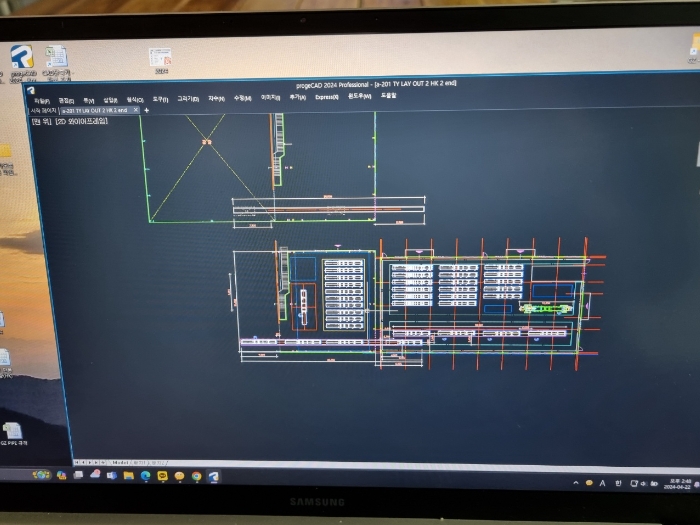Click the [2D 와이어프레임] visual style label
Screen dimensions: 700x525
pyautogui.click(x=81, y=121)
